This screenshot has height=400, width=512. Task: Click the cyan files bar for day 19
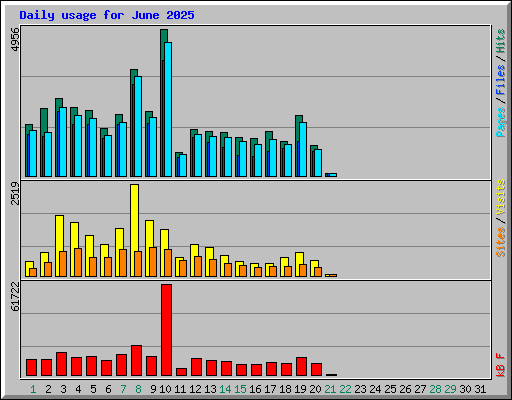pyautogui.click(x=303, y=149)
